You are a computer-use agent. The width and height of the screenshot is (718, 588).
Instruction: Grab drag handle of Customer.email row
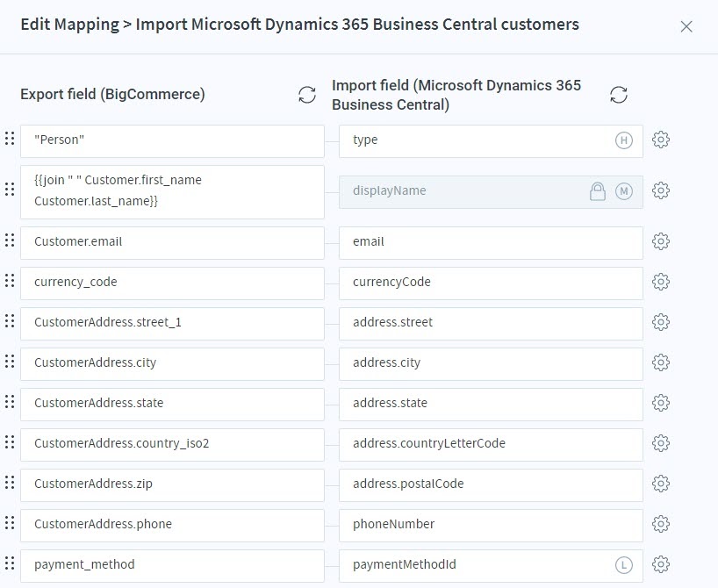coord(10,240)
